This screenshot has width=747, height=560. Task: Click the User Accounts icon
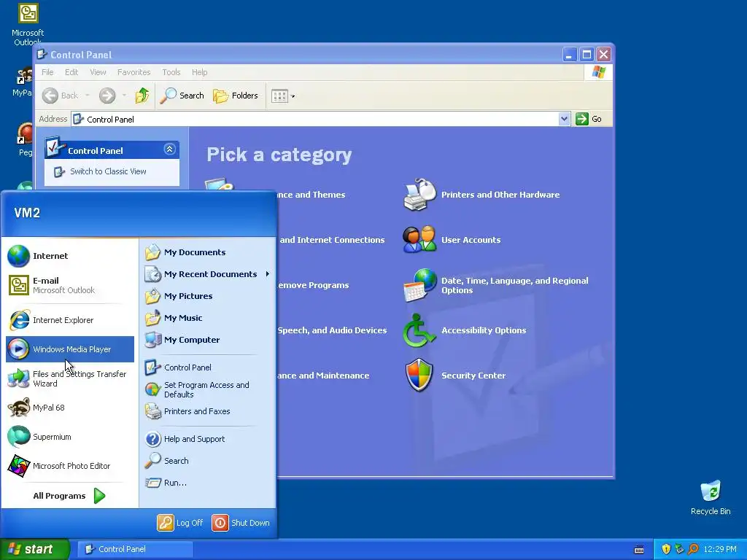(419, 239)
